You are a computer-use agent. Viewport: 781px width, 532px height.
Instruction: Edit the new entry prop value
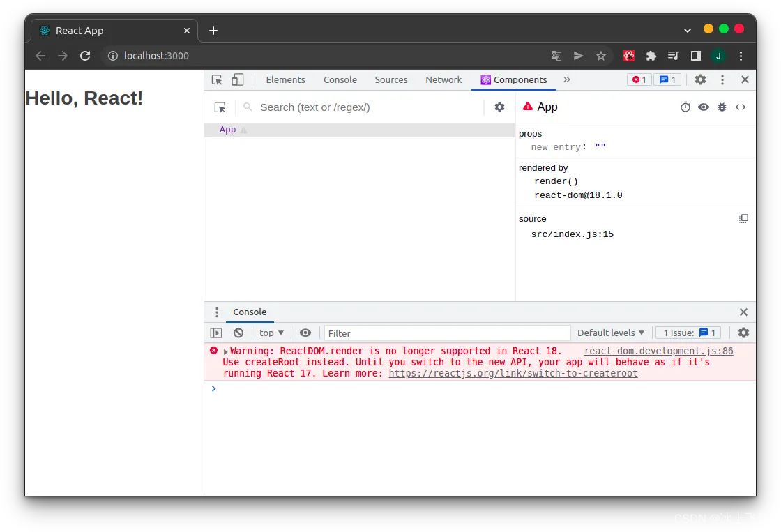point(600,147)
